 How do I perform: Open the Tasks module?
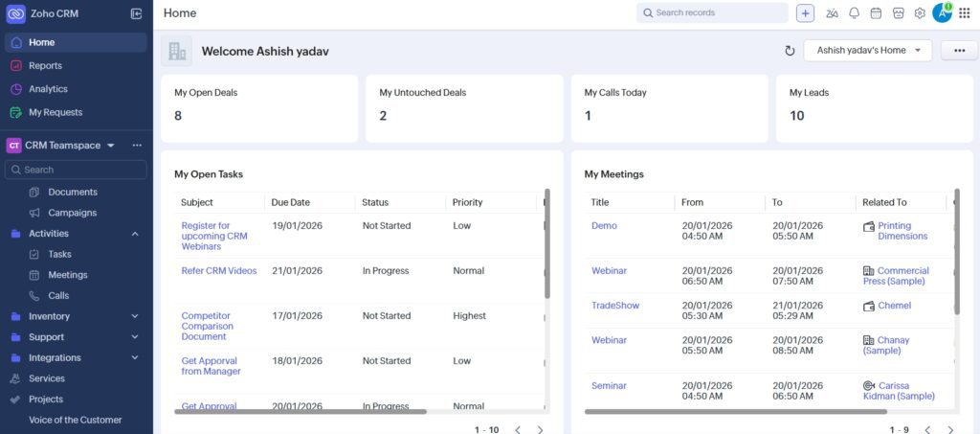pos(59,254)
